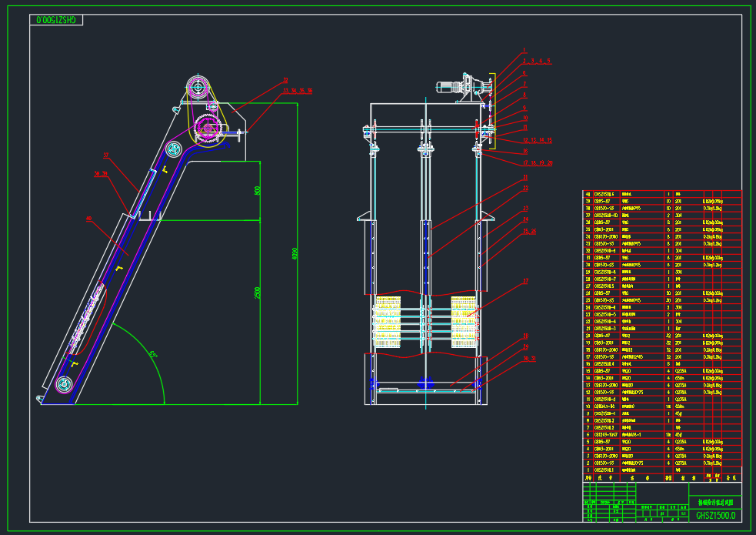Image resolution: width=756 pixels, height=535 pixels.
Task: Select callout label 25, 26
Action: coord(529,231)
